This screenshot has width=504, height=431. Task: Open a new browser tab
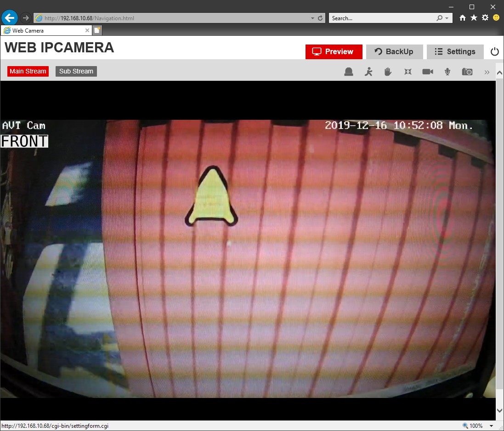pos(97,30)
